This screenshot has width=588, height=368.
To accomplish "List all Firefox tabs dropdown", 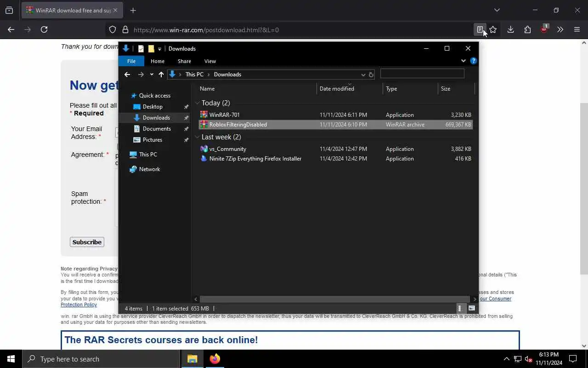I will (497, 10).
